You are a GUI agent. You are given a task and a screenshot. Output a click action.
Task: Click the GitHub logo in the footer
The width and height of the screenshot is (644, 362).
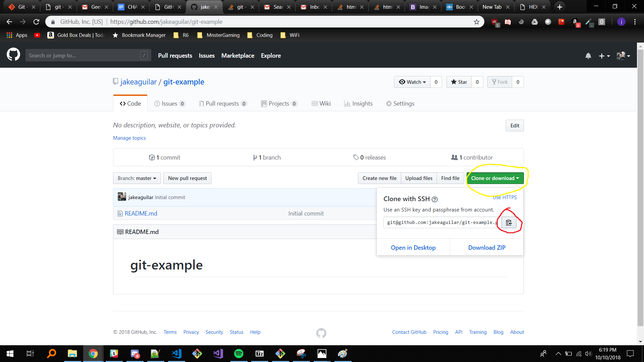click(321, 333)
